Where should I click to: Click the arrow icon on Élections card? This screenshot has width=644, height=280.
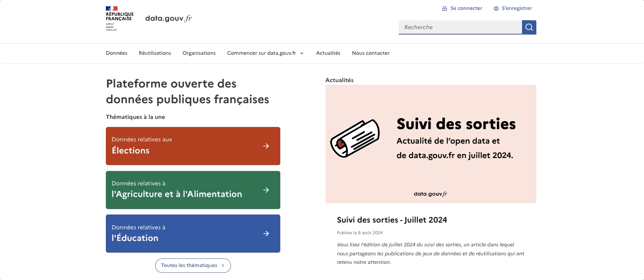pos(266,146)
